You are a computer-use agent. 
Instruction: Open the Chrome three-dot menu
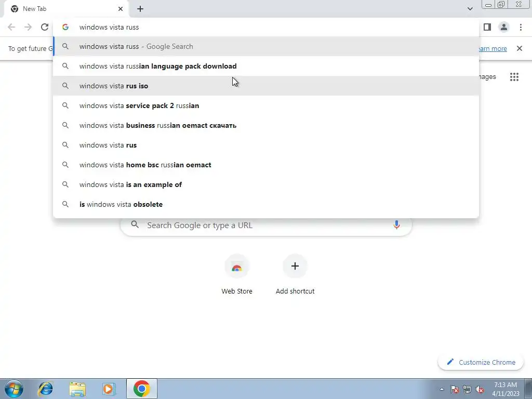coord(521,27)
